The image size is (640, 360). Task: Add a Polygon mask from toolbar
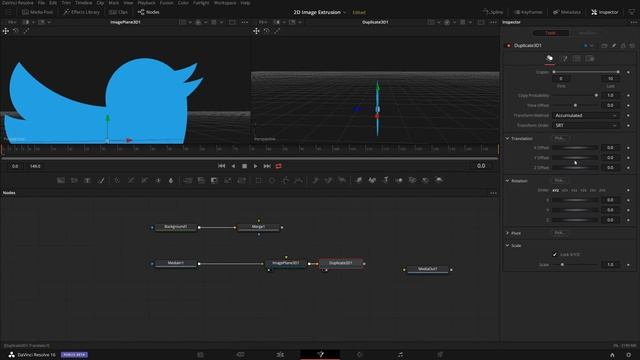pyautogui.click(x=285, y=180)
